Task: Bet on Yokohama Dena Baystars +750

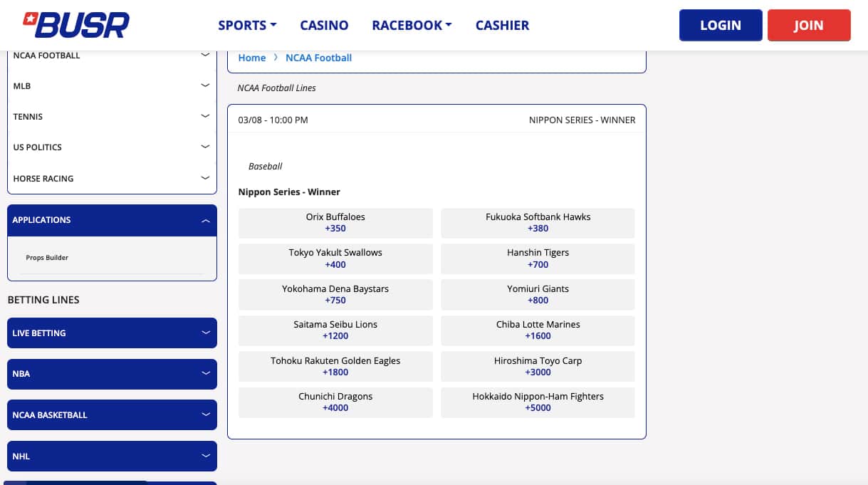Action: (x=335, y=294)
